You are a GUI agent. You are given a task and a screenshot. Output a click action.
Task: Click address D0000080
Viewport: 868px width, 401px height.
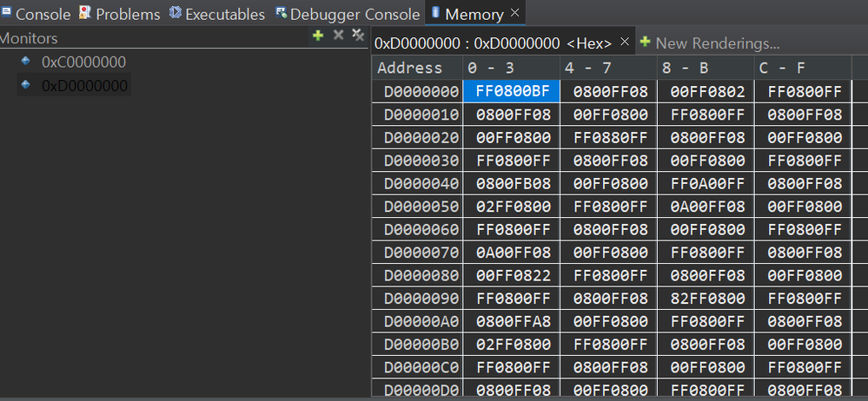click(x=417, y=275)
